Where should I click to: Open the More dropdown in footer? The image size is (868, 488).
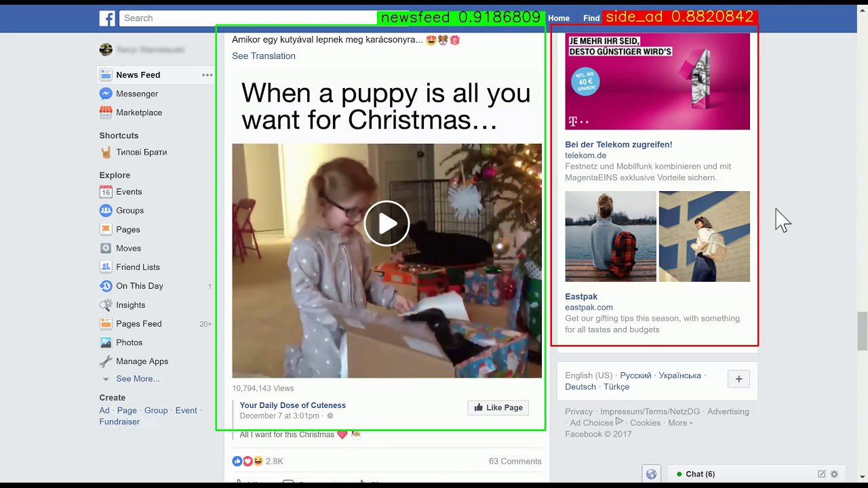(680, 423)
